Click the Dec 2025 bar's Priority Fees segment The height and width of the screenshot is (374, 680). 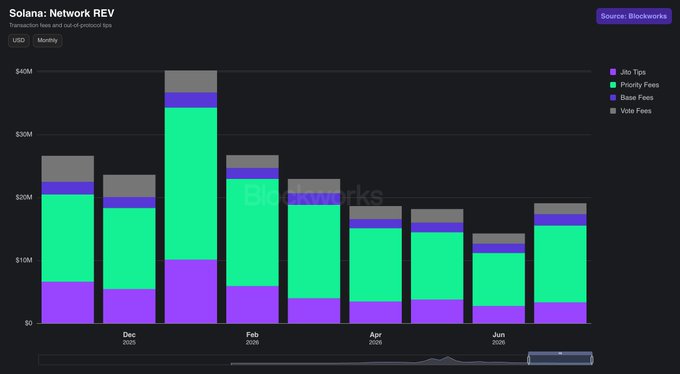tap(129, 249)
